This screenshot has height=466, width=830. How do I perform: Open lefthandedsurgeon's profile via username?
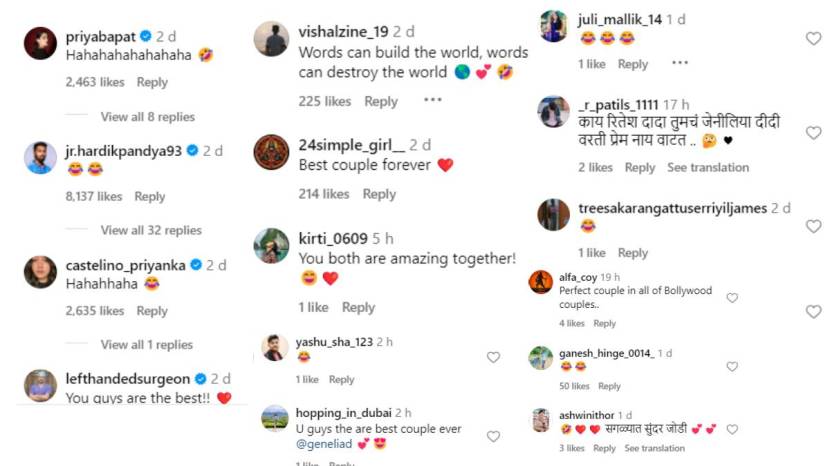click(127, 378)
